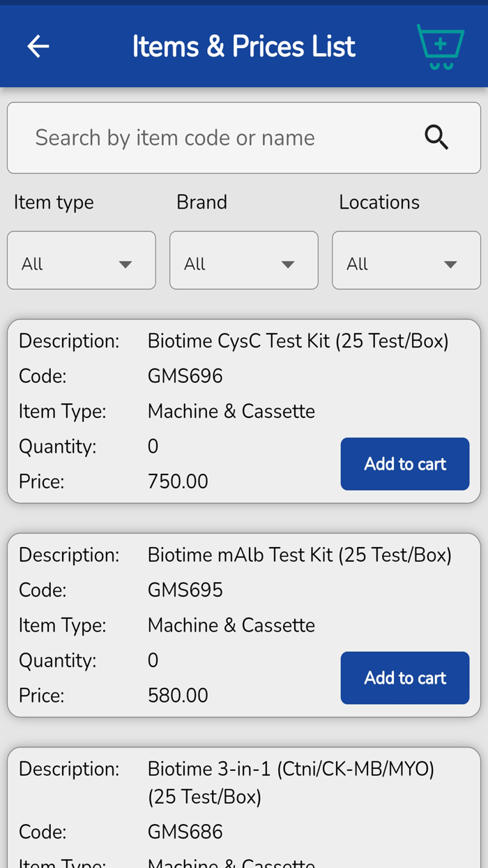488x868 pixels.
Task: Select the Biotime mAlb Test Kit description
Action: tap(299, 555)
